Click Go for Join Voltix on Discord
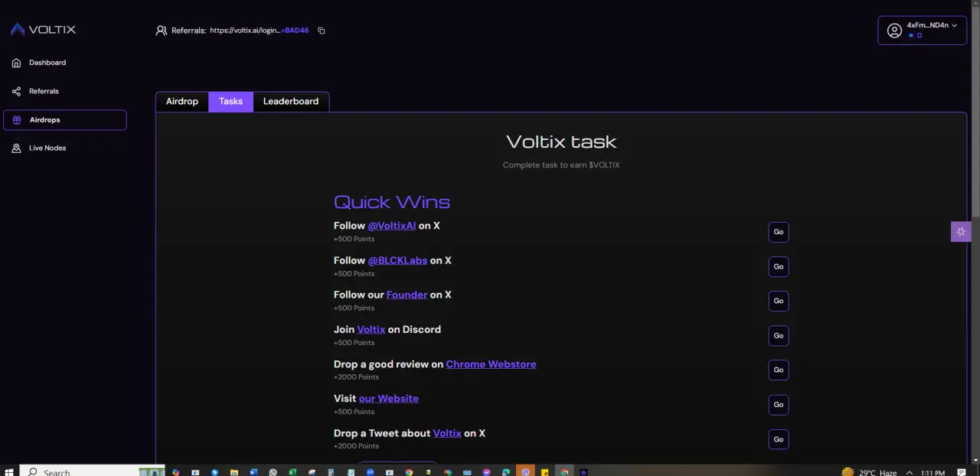This screenshot has height=476, width=980. [779, 336]
